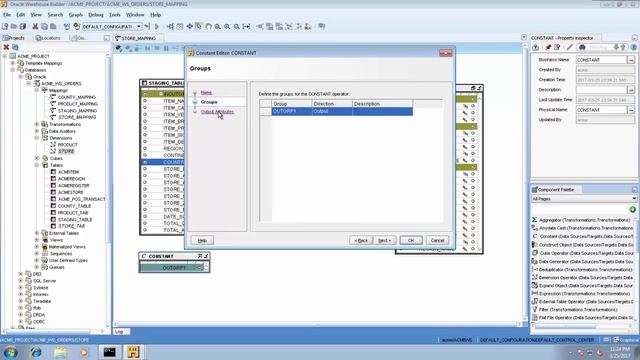
Task: Click the pencil edit icon in Property Inspector
Action: point(570,47)
